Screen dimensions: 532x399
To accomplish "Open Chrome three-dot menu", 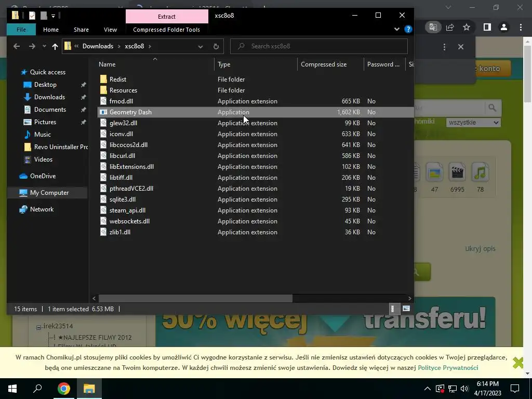I will click(521, 27).
